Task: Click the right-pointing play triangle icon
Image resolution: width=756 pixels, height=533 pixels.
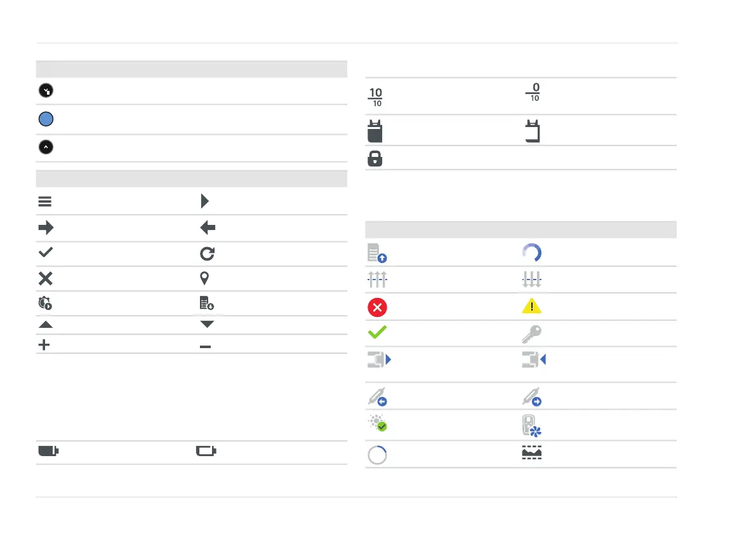Action: click(x=204, y=202)
